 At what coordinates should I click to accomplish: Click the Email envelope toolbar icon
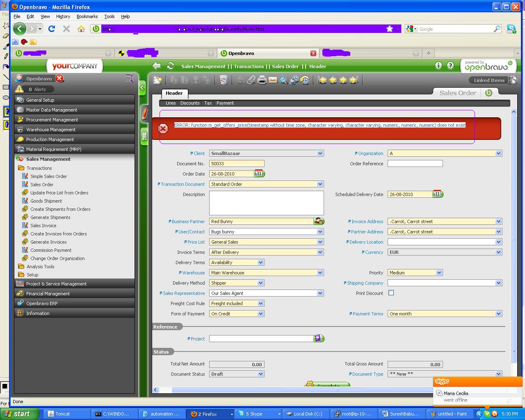pyautogui.click(x=273, y=80)
